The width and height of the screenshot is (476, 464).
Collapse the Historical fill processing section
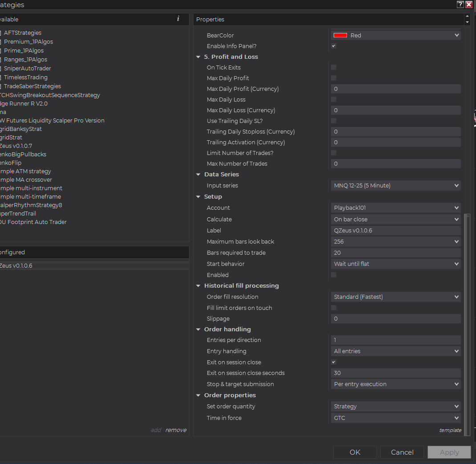pos(198,286)
